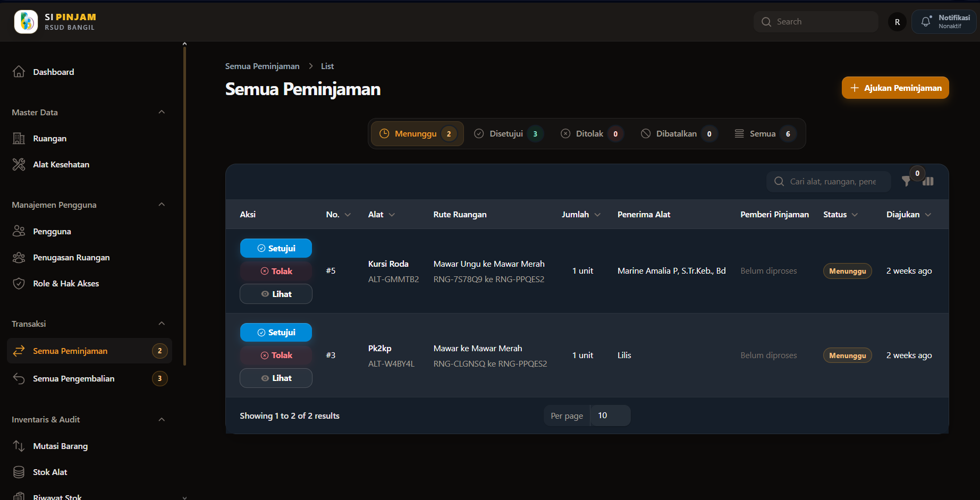
Task: Collapse the Master Data section
Action: [x=162, y=112]
